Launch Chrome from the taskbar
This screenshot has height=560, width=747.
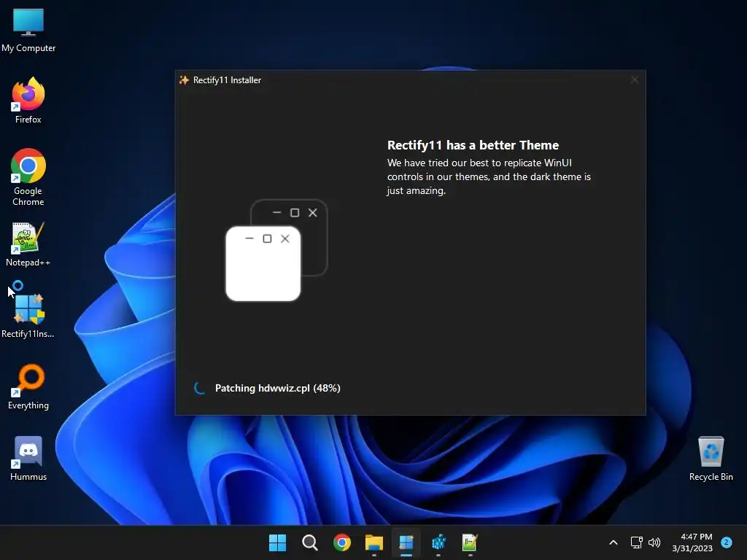click(341, 542)
